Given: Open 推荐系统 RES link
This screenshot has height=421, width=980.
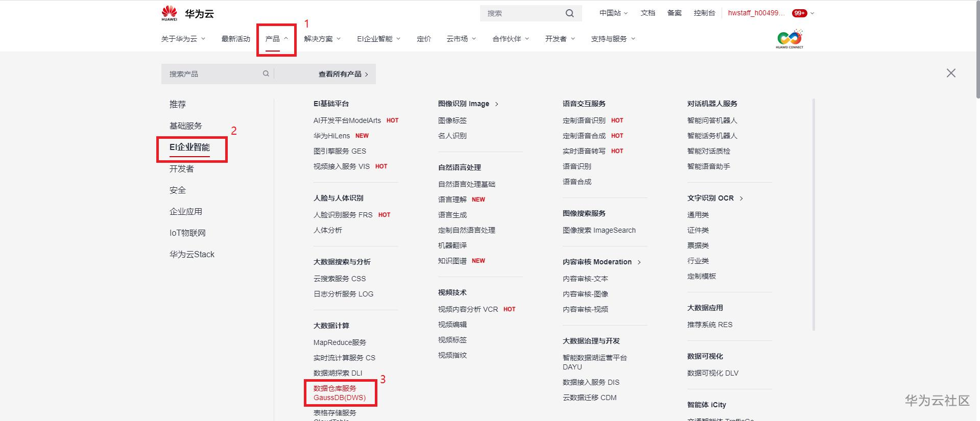Looking at the screenshot, I should pos(710,325).
